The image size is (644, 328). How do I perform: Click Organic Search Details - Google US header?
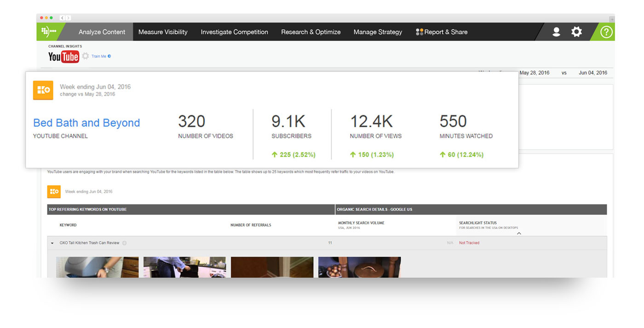click(x=374, y=210)
